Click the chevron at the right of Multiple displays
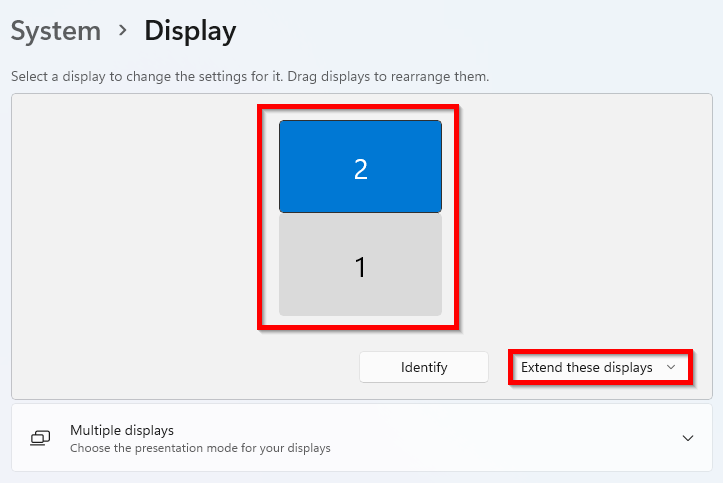Screen dimensions: 723x483 pyautogui.click(x=688, y=438)
